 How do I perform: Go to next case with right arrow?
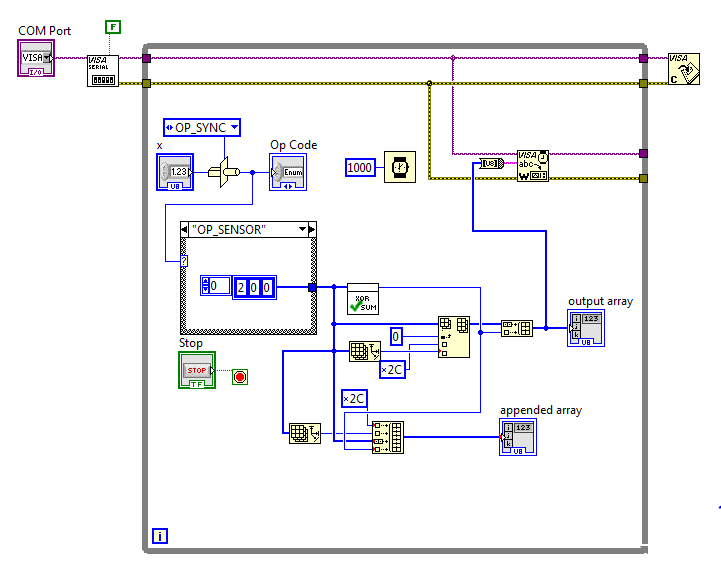click(x=312, y=229)
